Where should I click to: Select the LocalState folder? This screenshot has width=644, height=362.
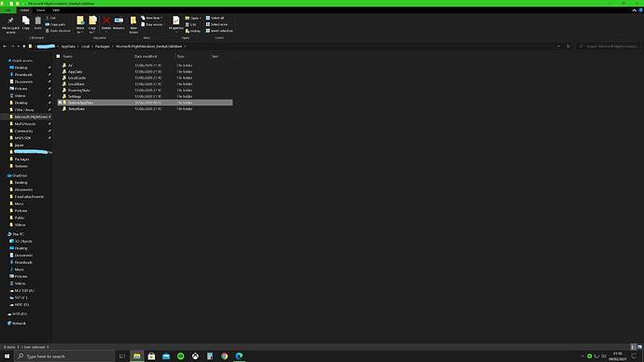coord(76,84)
